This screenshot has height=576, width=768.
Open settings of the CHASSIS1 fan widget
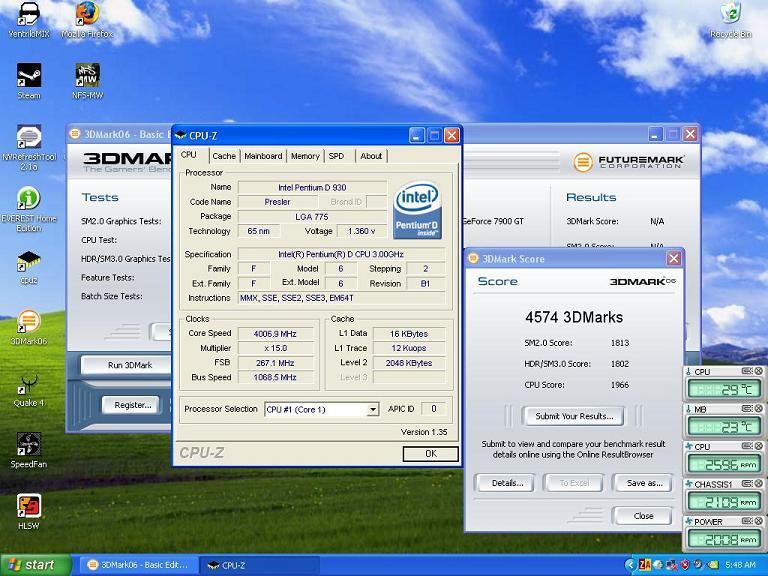click(747, 484)
